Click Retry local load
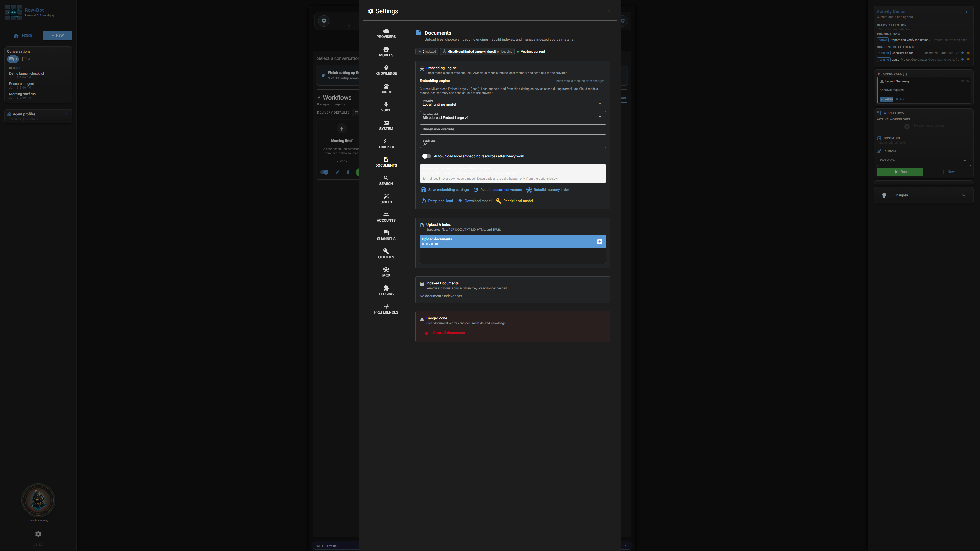Viewport: 980px width, 551px height. click(437, 201)
